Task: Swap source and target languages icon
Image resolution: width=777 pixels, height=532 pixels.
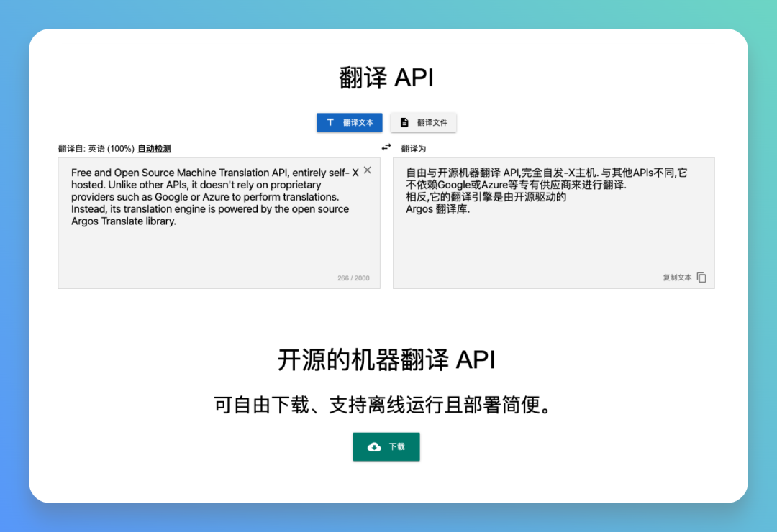Action: tap(386, 147)
